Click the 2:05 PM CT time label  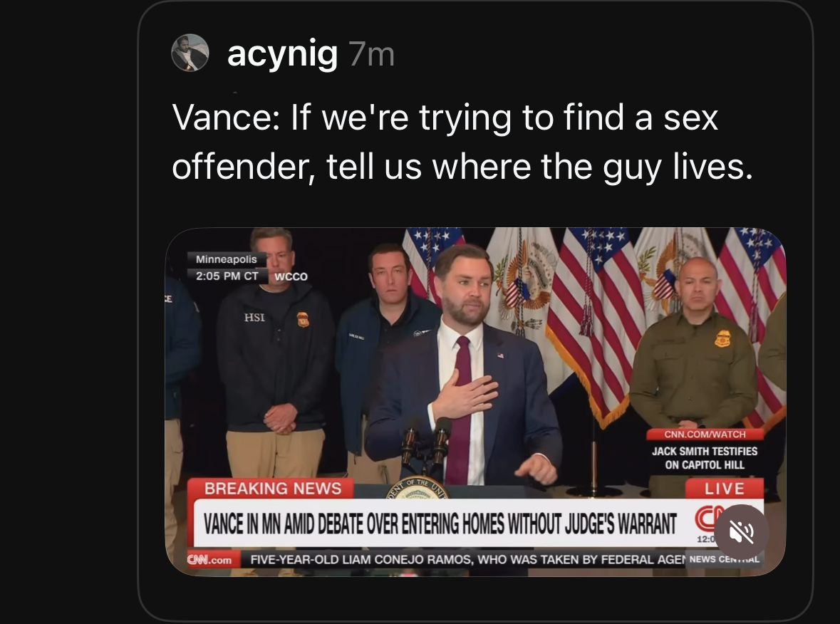point(227,276)
